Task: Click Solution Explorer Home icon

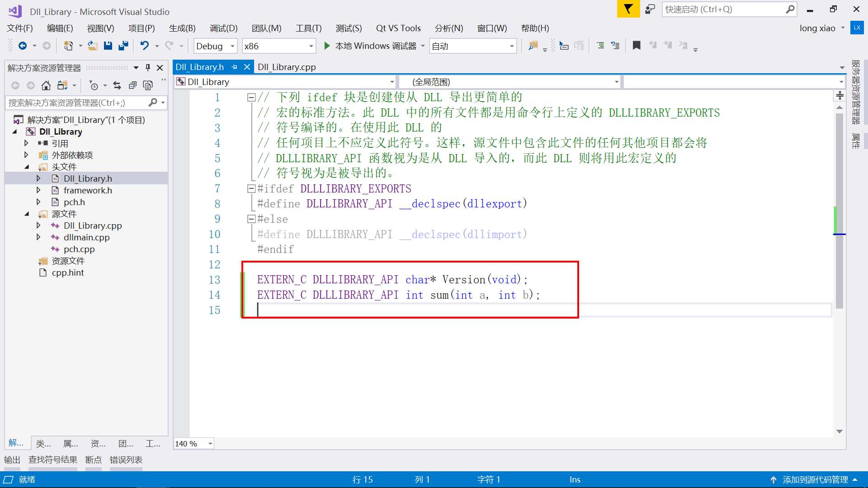Action: (46, 85)
